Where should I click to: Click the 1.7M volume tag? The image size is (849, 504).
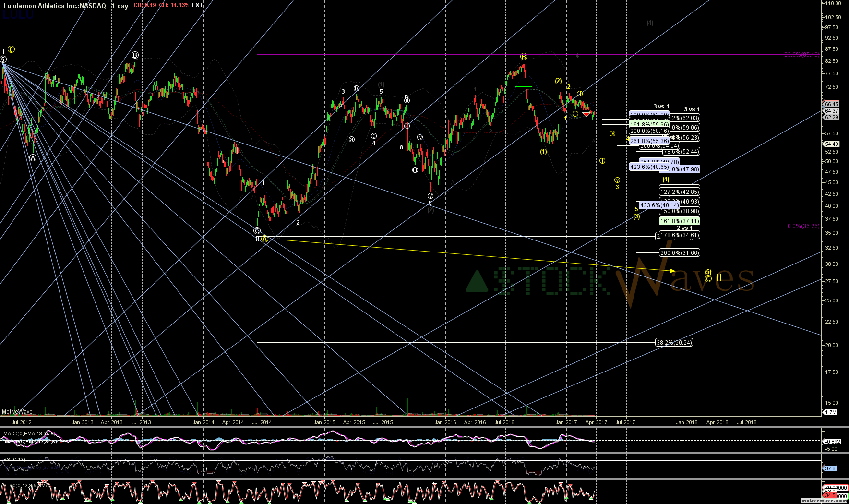tap(831, 412)
